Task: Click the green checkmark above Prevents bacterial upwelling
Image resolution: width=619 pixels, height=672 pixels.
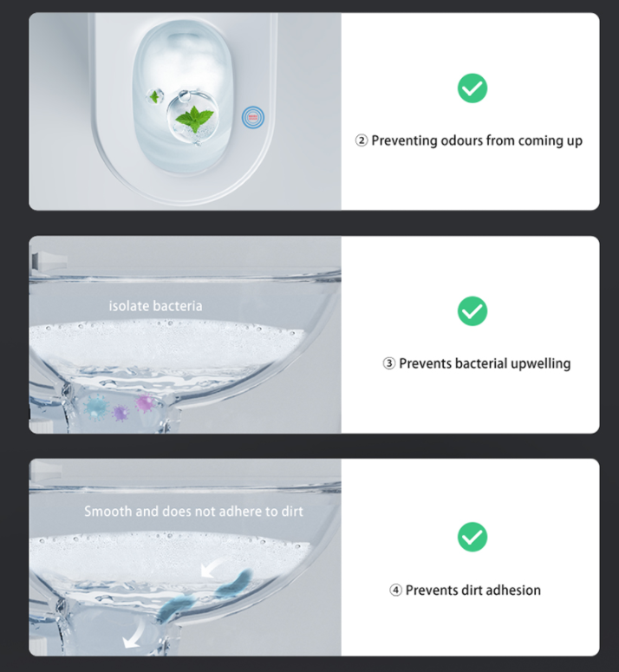Action: pos(472,311)
